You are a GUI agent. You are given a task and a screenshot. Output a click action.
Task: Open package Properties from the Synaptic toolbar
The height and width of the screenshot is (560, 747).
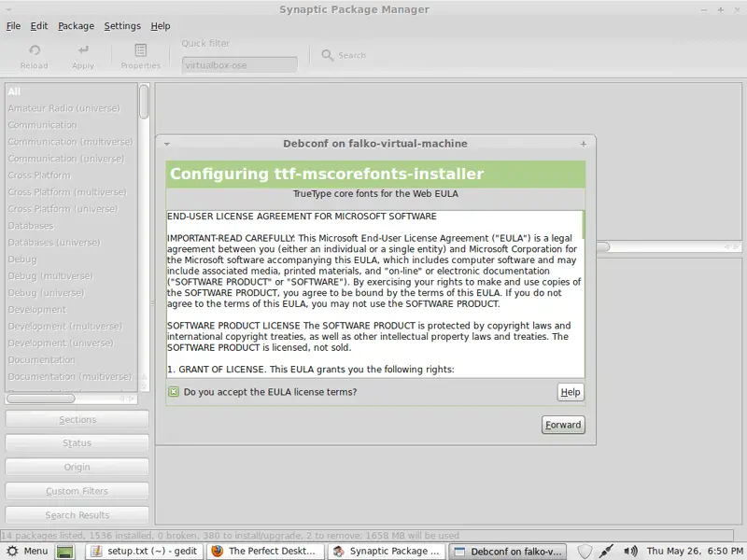click(x=141, y=56)
